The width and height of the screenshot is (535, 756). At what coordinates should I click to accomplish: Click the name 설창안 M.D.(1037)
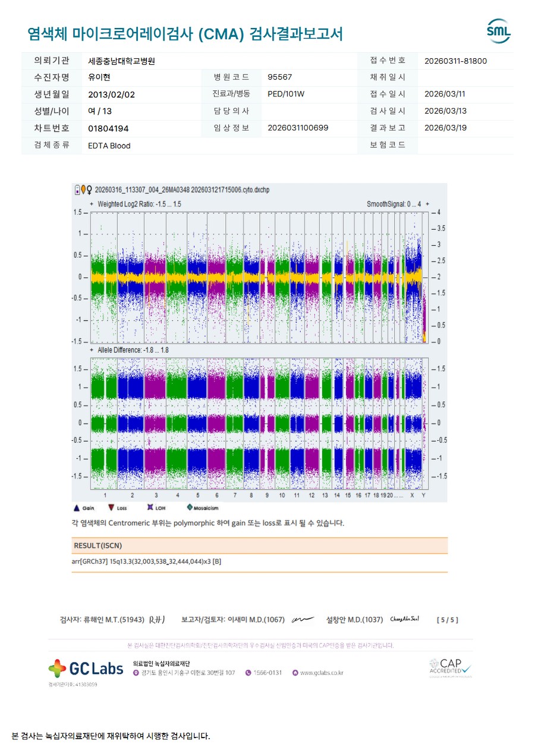[355, 620]
